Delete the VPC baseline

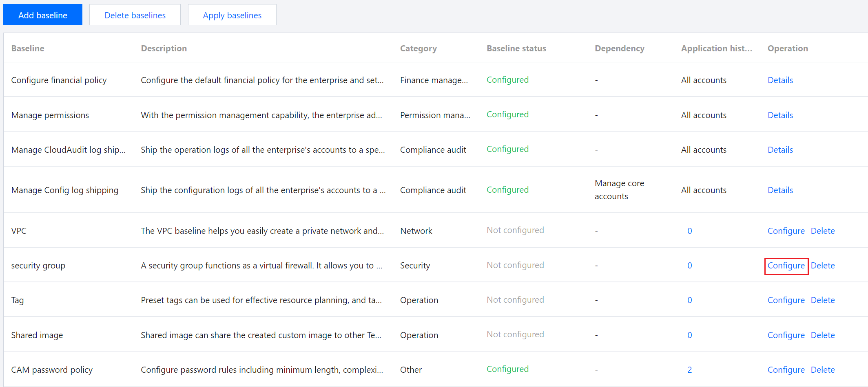pos(822,231)
